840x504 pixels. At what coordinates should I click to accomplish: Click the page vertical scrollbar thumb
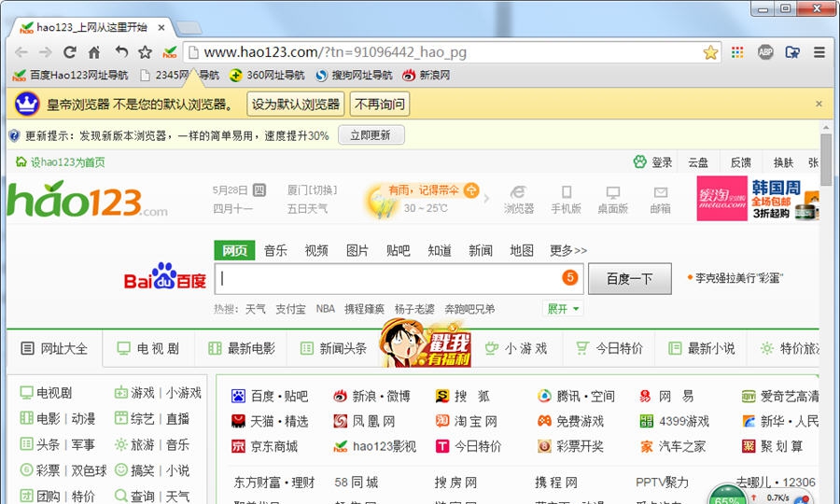[x=826, y=159]
